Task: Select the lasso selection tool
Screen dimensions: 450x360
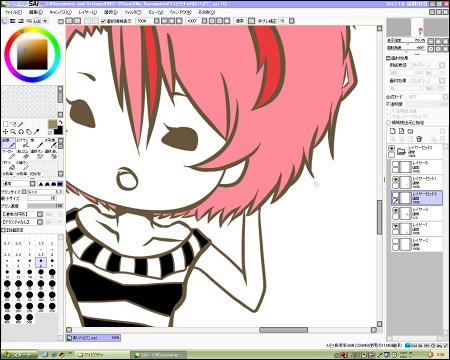Action: point(13,124)
